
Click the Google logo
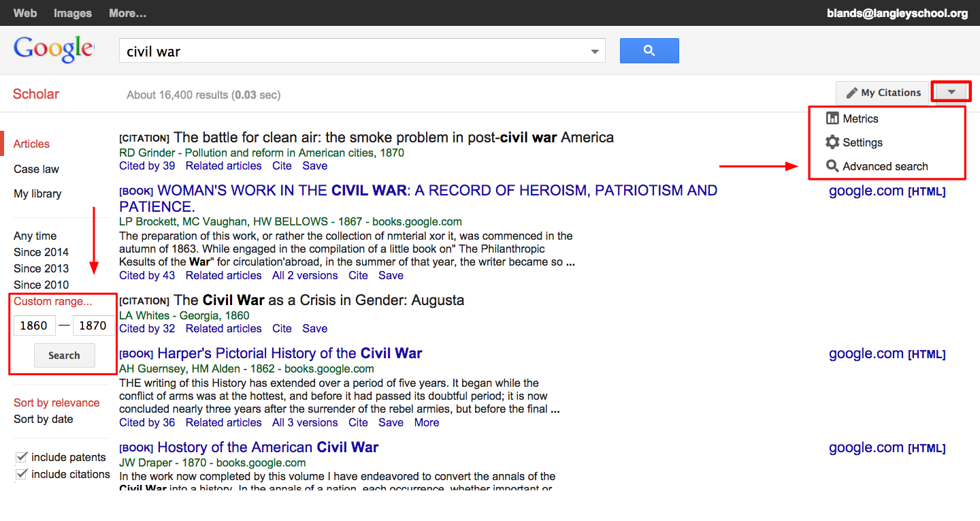point(53,48)
